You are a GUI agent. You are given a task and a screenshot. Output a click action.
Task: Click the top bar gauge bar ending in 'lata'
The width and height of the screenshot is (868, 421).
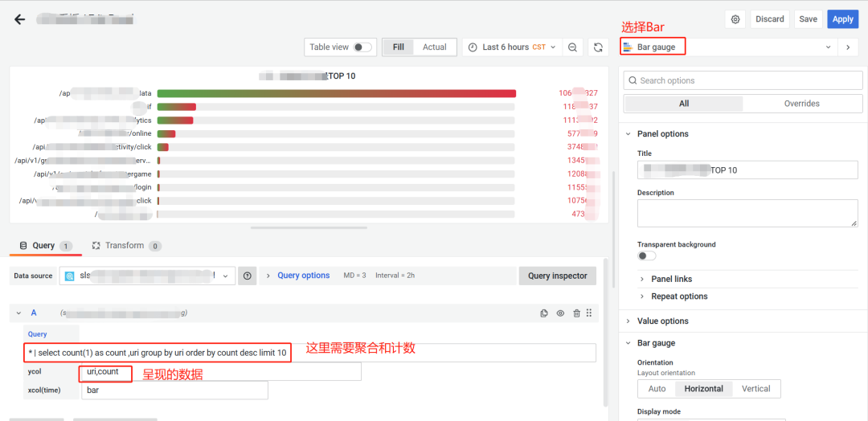tap(336, 93)
